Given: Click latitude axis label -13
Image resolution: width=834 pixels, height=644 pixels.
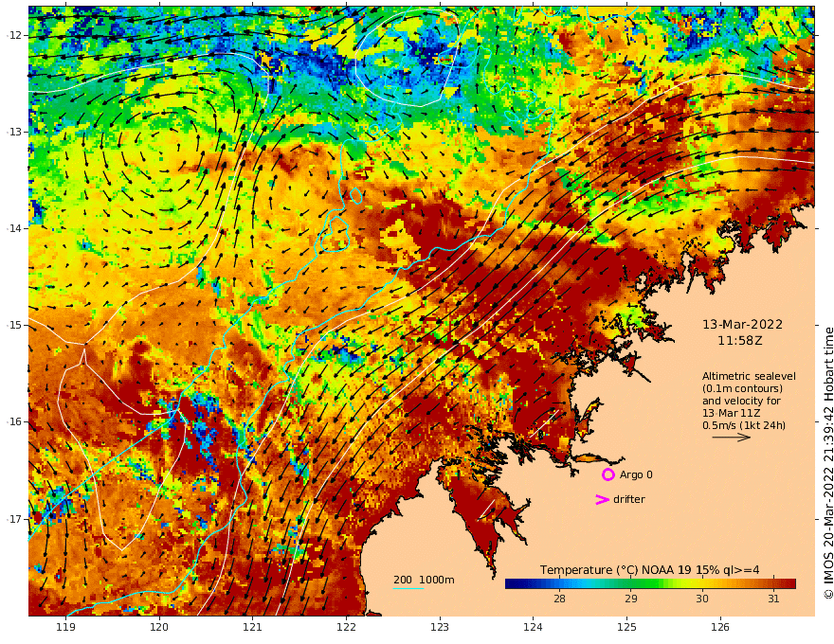Looking at the screenshot, I should (x=14, y=132).
